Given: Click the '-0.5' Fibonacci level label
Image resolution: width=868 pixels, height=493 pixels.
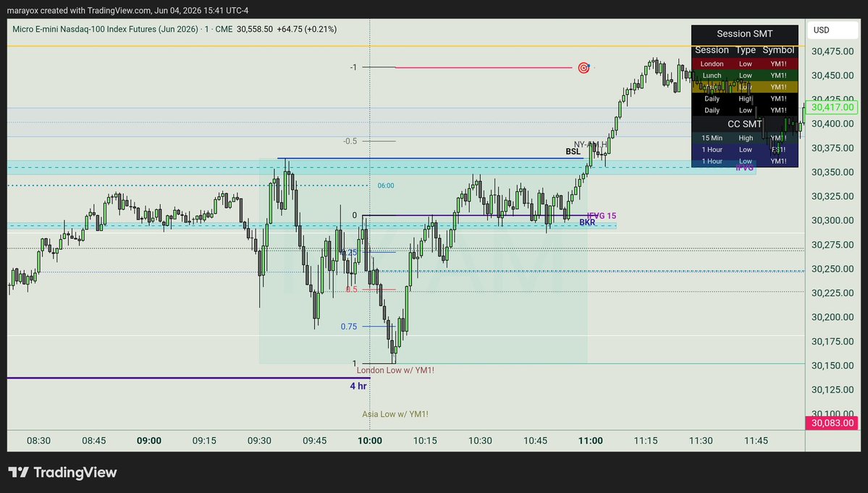Looking at the screenshot, I should click(350, 141).
